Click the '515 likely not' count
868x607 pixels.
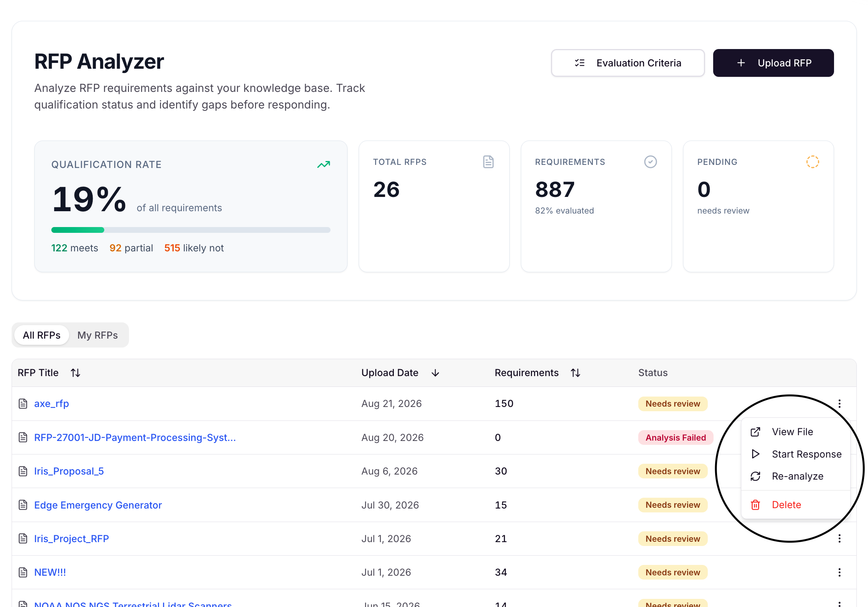pyautogui.click(x=194, y=248)
